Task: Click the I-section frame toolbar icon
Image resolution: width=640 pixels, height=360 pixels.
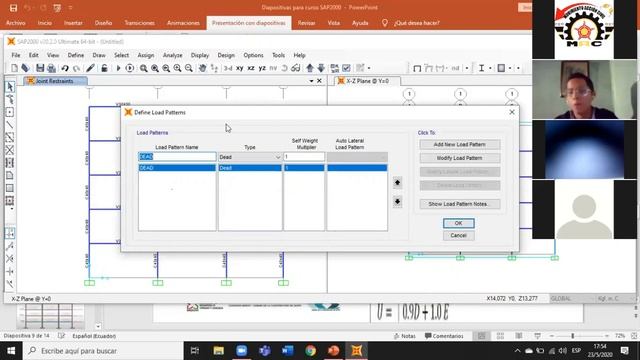Action: pyautogui.click(x=481, y=68)
